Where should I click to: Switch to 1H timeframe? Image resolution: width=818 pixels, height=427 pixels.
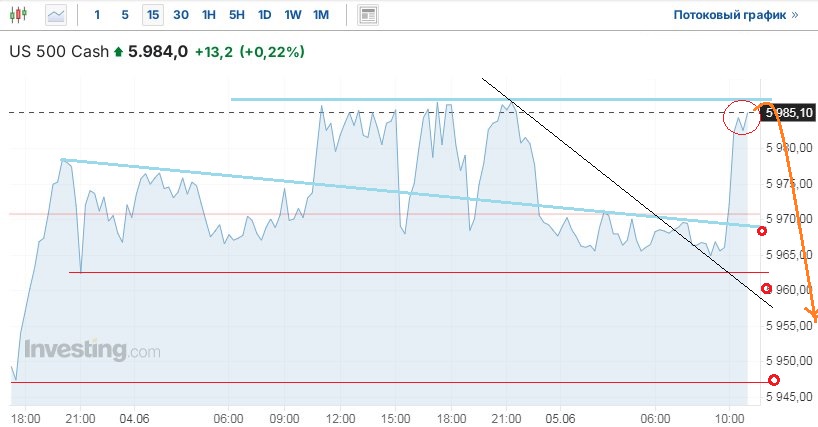pyautogui.click(x=208, y=15)
